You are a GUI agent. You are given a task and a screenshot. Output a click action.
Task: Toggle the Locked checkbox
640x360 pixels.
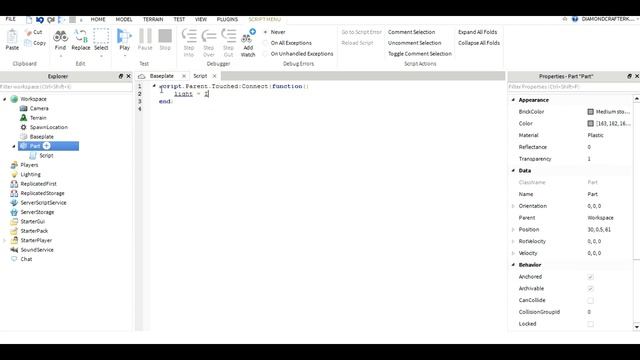[590, 324]
